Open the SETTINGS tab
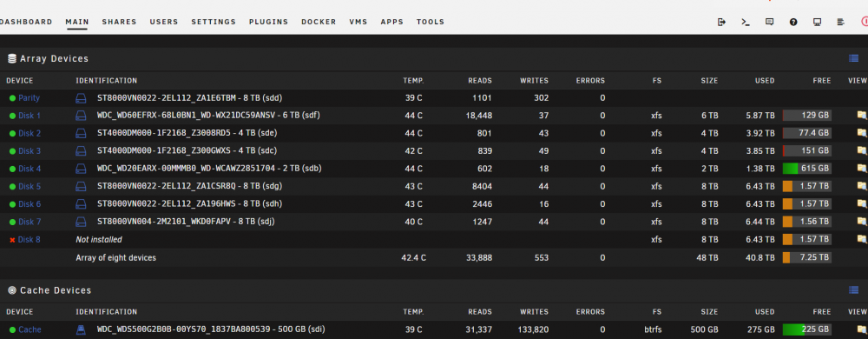Viewport: 868px width, 339px height. point(214,22)
